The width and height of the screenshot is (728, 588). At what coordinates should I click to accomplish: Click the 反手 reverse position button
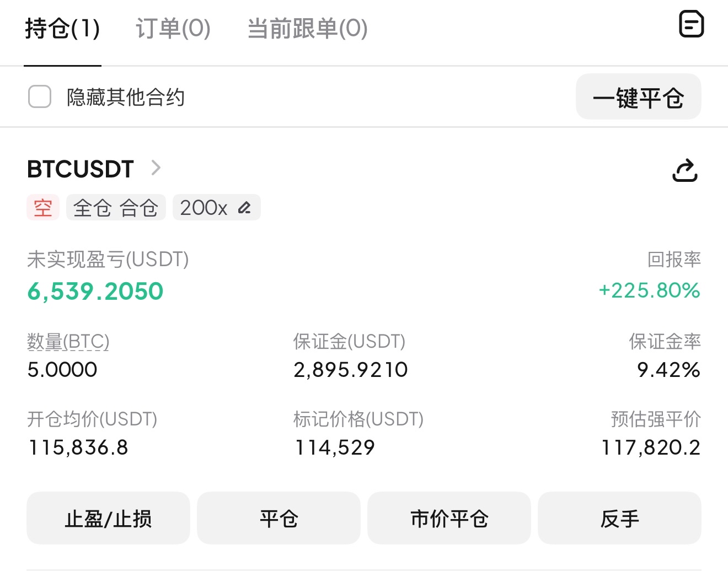619,518
